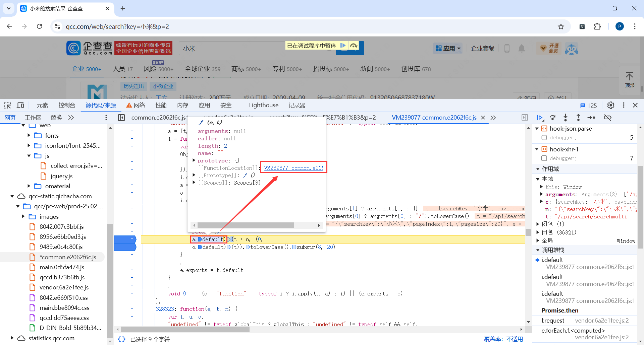Screen dimensions: 644x345
Task: Open the vendor.6a2e1fee.js file
Action: coord(64,287)
